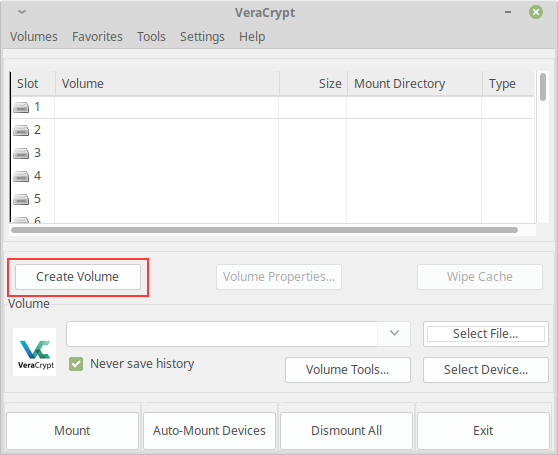The height and width of the screenshot is (455, 558).
Task: Click the Mount button
Action: click(72, 431)
